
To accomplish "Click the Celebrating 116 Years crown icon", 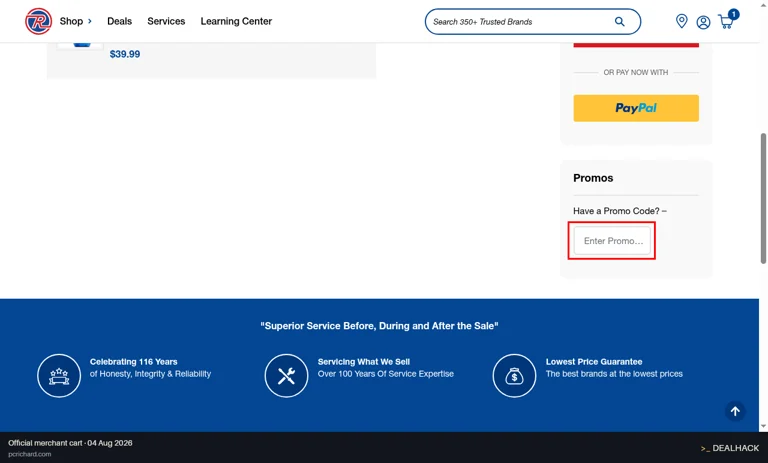I will [59, 376].
